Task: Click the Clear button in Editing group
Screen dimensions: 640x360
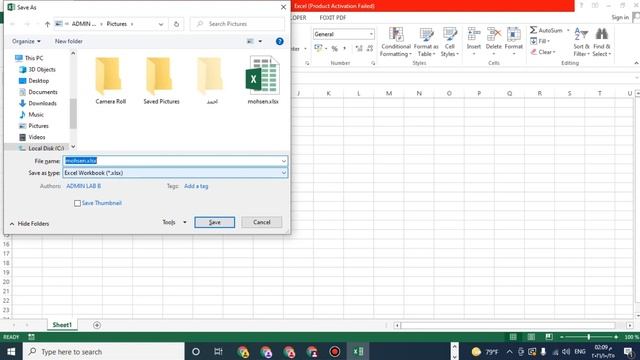Action: click(x=543, y=52)
